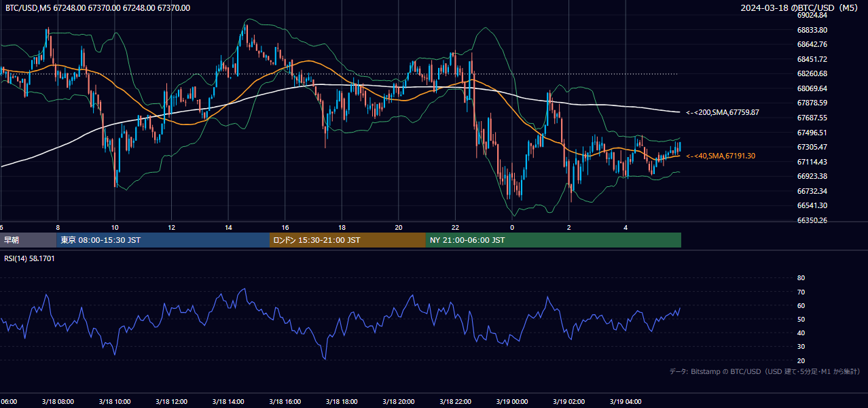868x408 pixels.
Task: Click the price scale value 66732.34
Action: tap(812, 191)
